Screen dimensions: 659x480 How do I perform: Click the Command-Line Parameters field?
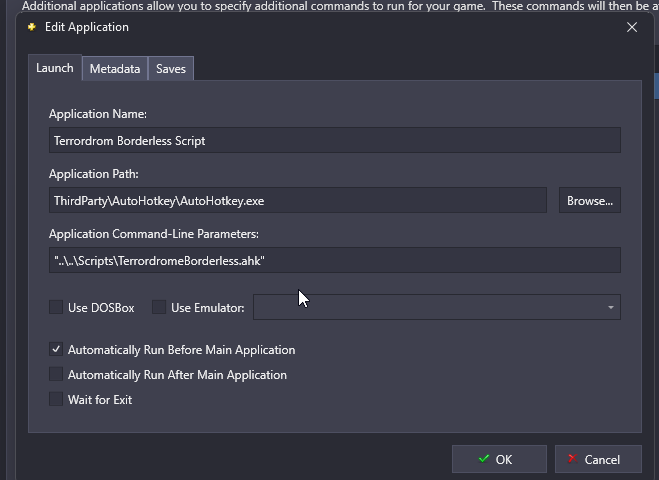coord(334,261)
